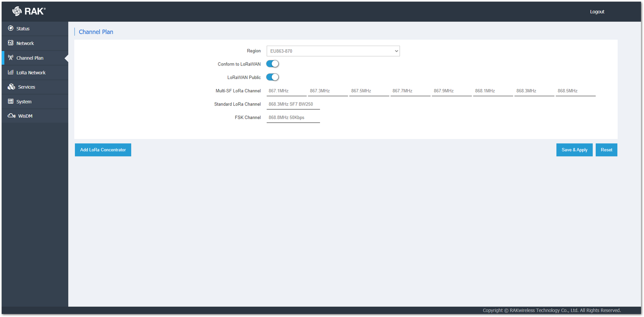This screenshot has width=644, height=317.
Task: Click the Channel Plan page heading
Action: [96, 32]
